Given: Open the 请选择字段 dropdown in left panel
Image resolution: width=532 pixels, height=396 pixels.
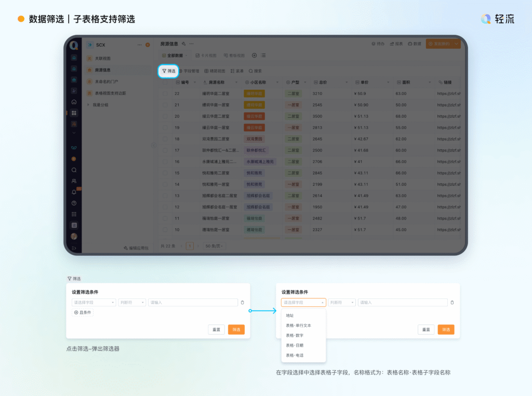Looking at the screenshot, I should (x=94, y=303).
